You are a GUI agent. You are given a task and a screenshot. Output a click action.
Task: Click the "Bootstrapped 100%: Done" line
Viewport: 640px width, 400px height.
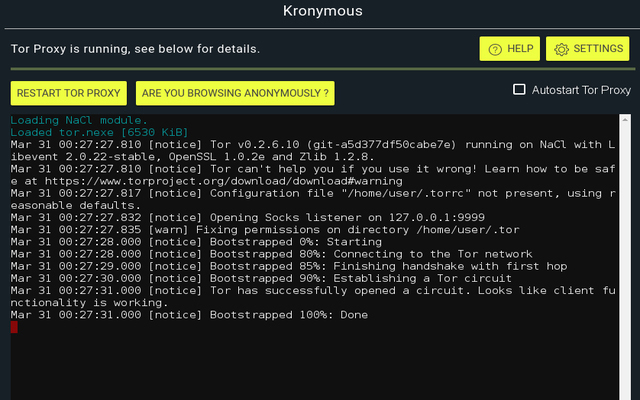click(x=189, y=315)
